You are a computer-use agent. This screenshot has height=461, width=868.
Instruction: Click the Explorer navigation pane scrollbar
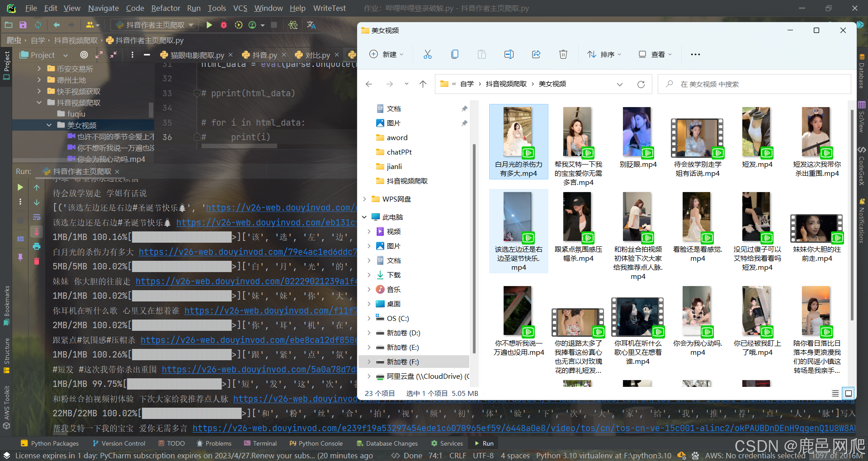point(474,249)
